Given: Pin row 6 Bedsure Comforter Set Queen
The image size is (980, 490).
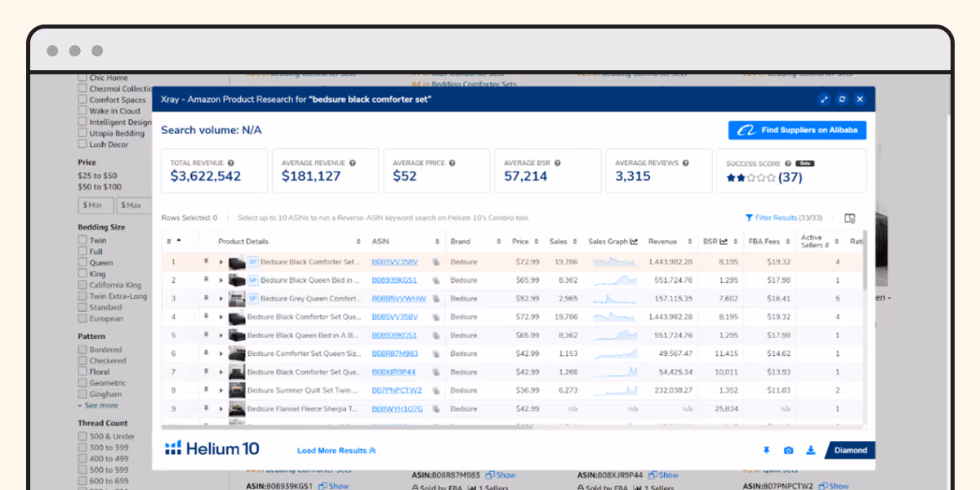Looking at the screenshot, I should tap(207, 354).
